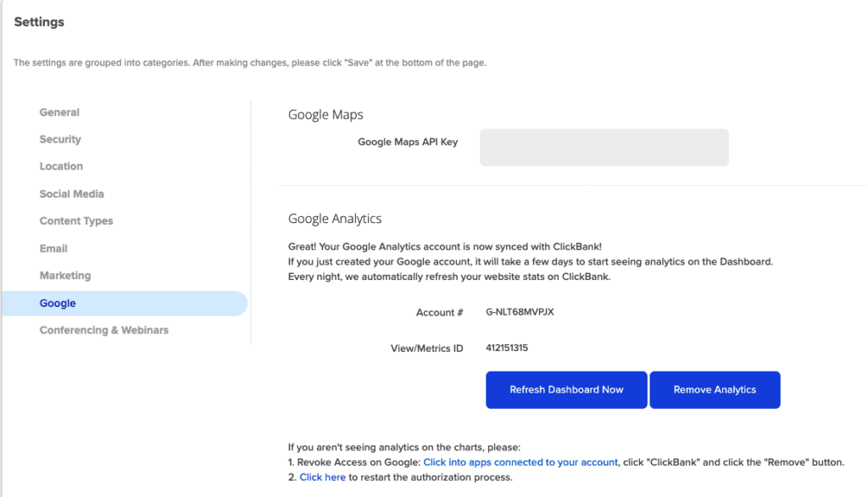Click the Google Maps section heading
Viewport: 868px width, 497px height.
tap(325, 114)
